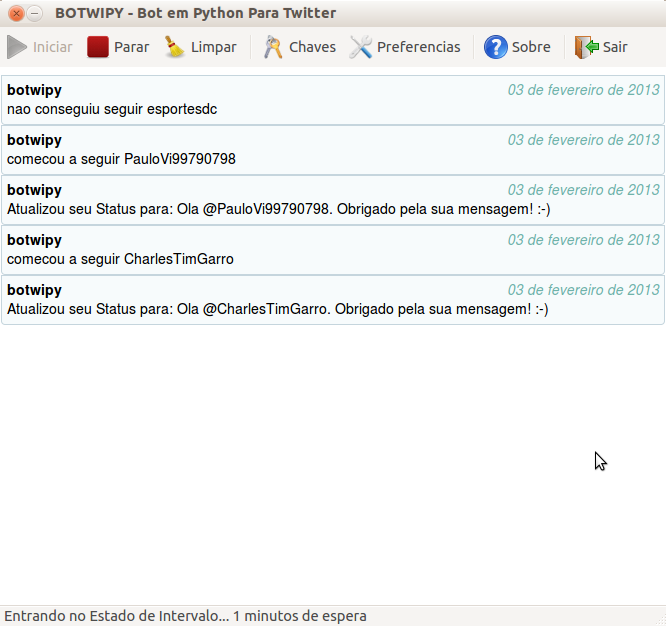The height and width of the screenshot is (626, 666).
Task: Click the window title BOTWIPY text
Action: [x=195, y=13]
